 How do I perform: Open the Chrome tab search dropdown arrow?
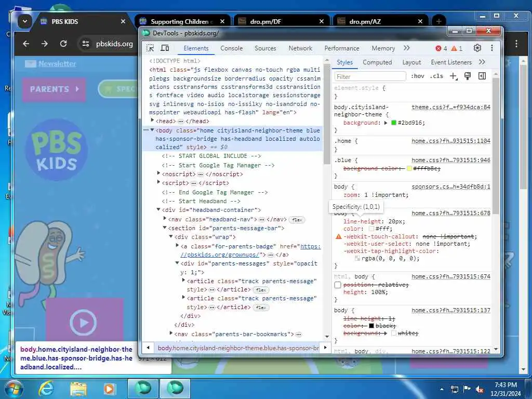pyautogui.click(x=25, y=21)
